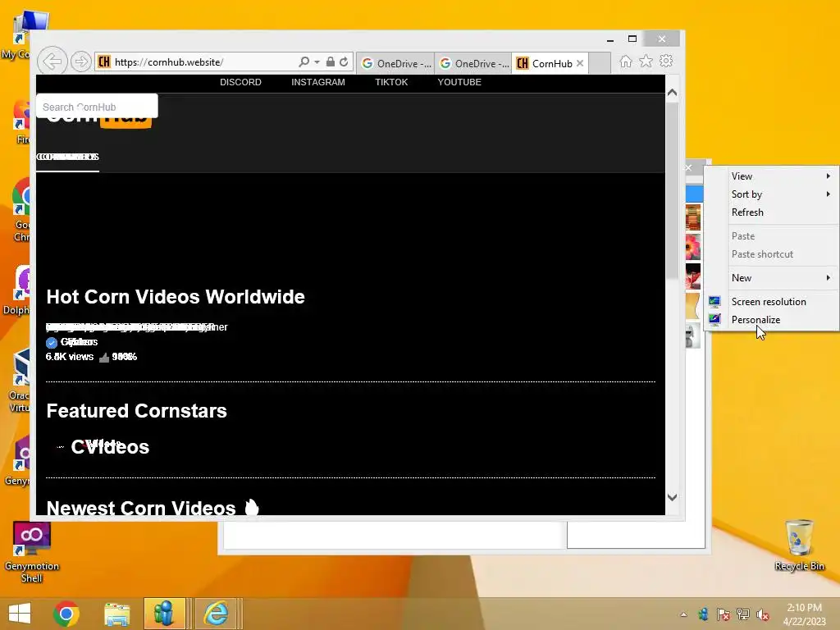Select Refresh from the context menu
Screen dimensions: 840x630
771,212
